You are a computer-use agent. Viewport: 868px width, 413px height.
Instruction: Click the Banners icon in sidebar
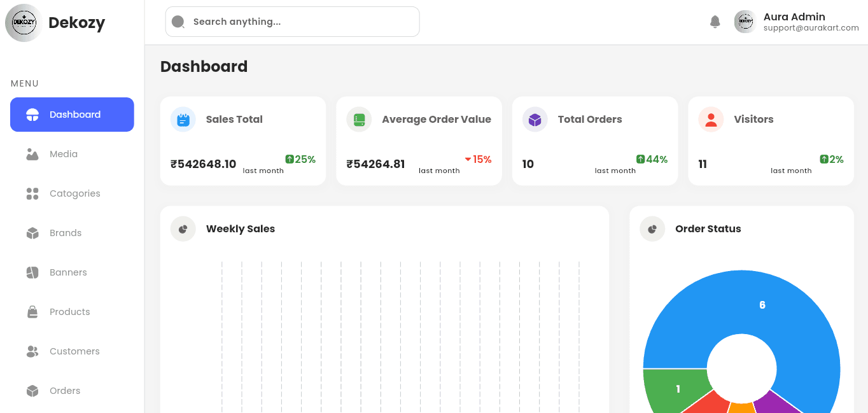coord(32,272)
